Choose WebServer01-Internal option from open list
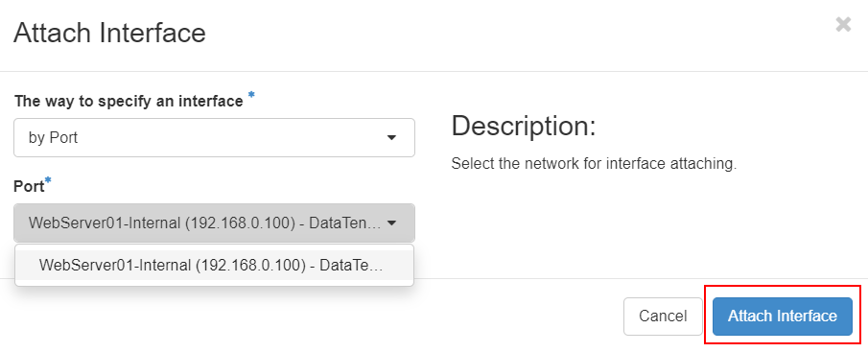 point(214,265)
